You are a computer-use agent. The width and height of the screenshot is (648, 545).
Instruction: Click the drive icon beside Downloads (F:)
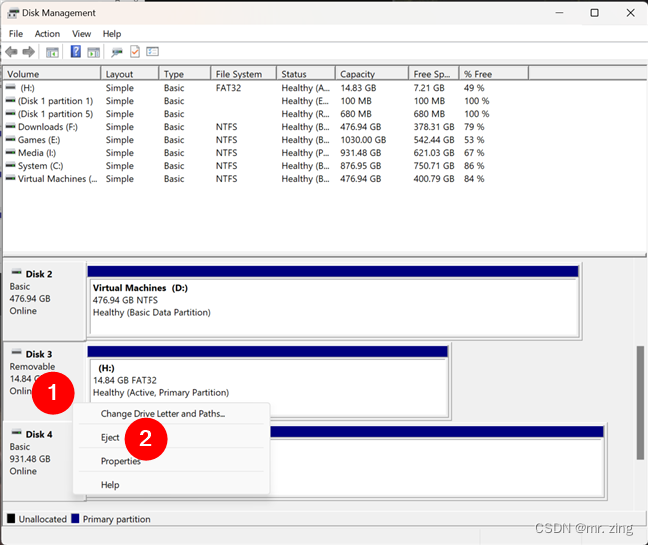pyautogui.click(x=11, y=126)
